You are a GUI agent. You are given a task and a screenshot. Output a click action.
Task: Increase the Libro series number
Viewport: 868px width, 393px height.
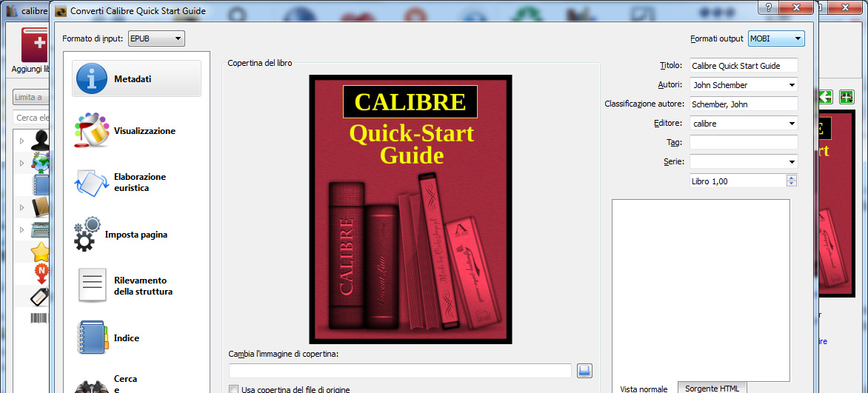[x=792, y=178]
